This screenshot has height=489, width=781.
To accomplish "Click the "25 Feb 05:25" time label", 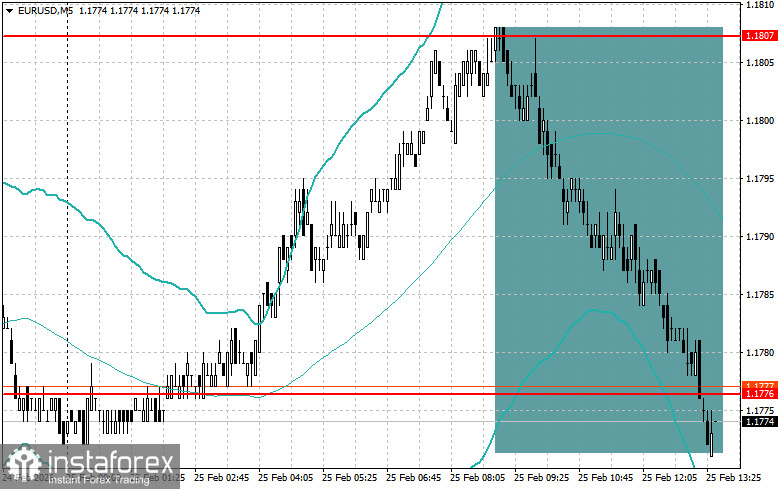I will click(x=349, y=478).
